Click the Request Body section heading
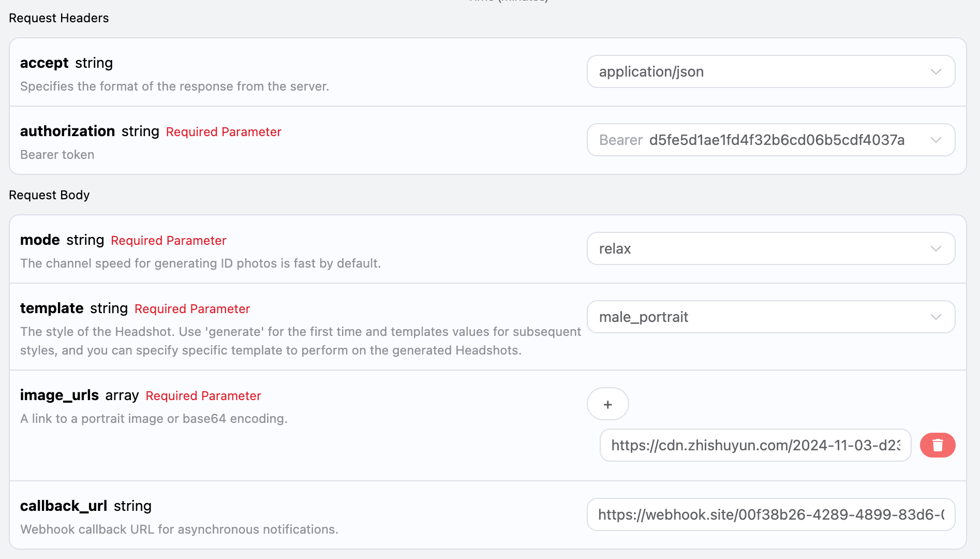 point(50,195)
